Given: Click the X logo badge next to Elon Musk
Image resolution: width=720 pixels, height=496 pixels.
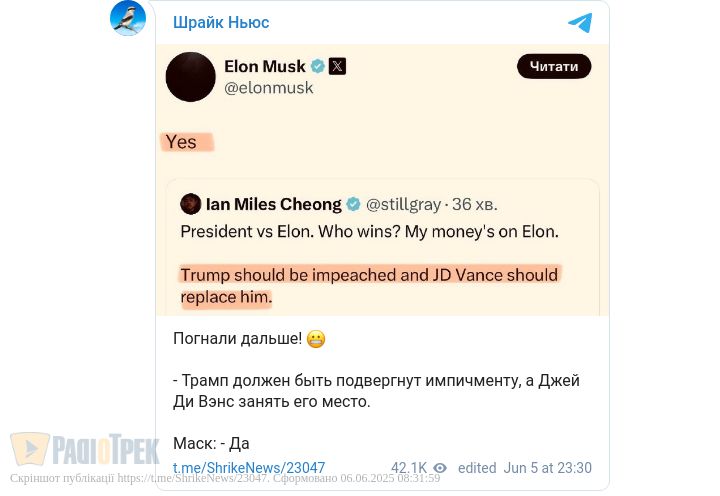Looking at the screenshot, I should (338, 66).
